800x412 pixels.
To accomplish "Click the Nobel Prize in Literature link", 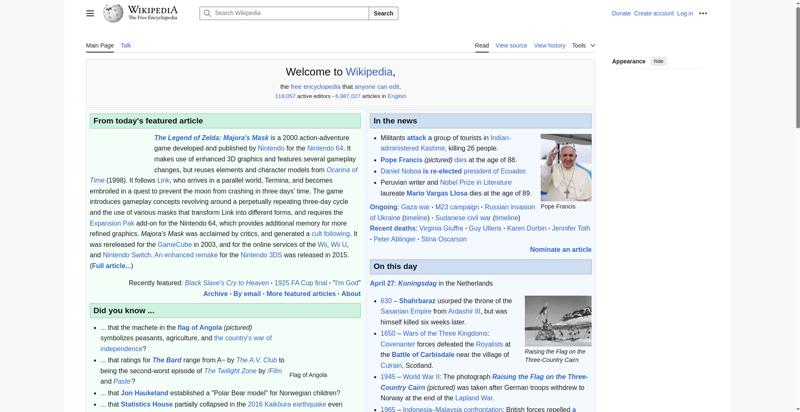I will click(476, 183).
